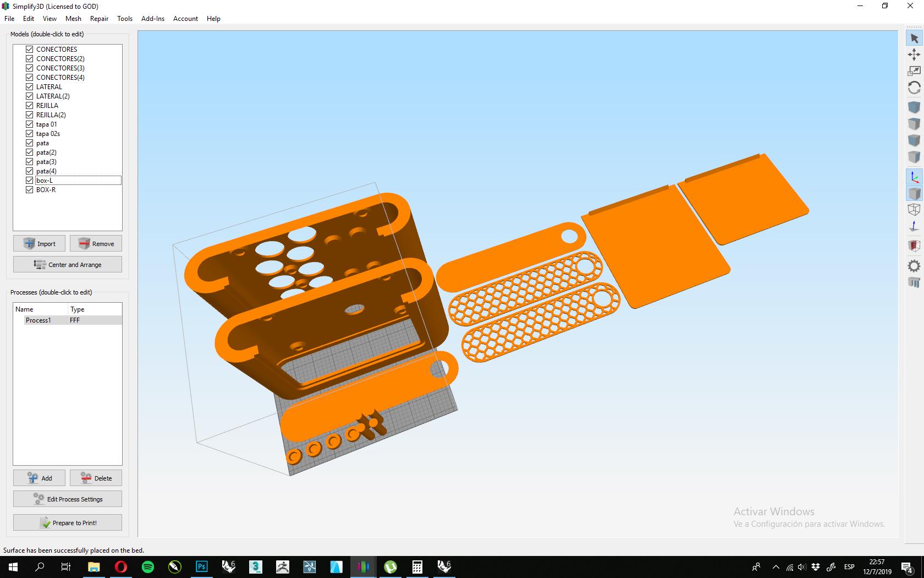
Task: Open the Mesh menu
Action: [x=73, y=18]
